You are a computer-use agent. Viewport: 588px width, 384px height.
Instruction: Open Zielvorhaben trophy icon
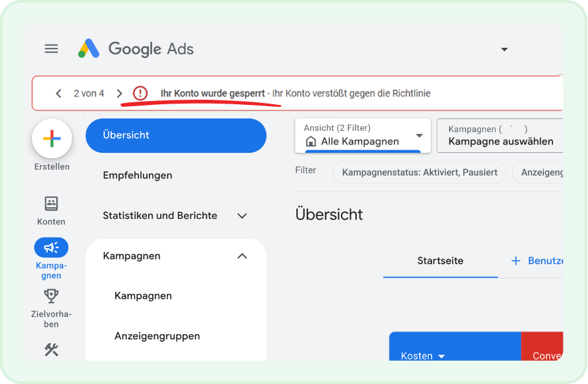pos(51,296)
